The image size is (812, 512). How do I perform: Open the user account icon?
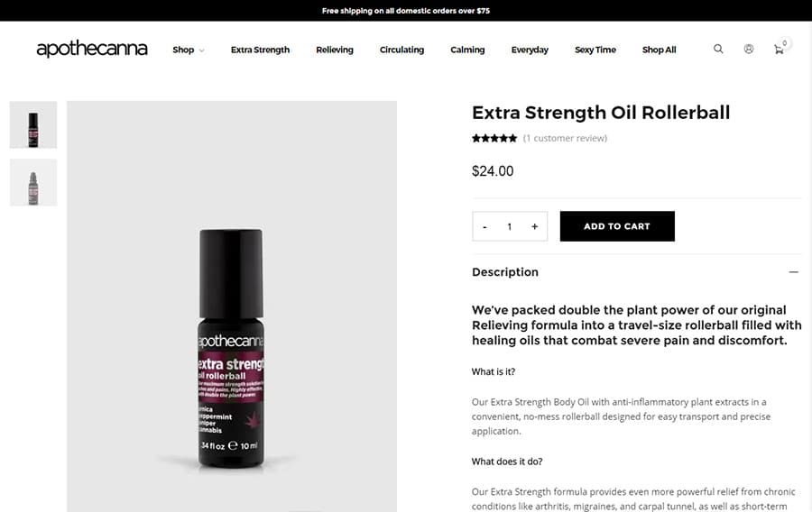[749, 50]
